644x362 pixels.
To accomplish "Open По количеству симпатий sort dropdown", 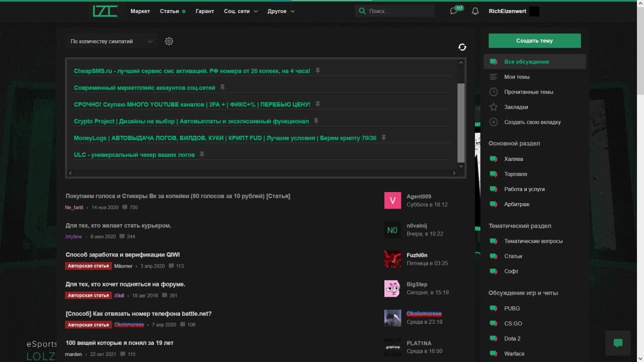I will pos(111,41).
